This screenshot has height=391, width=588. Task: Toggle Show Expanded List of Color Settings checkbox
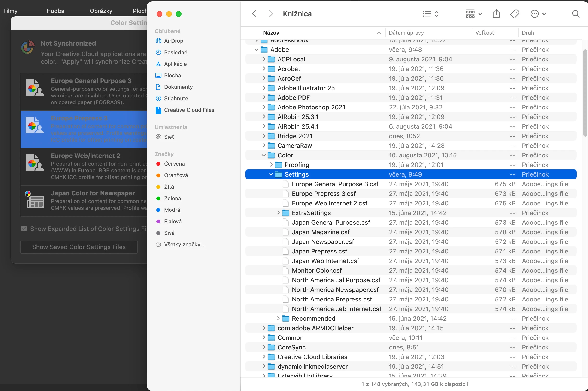point(24,229)
